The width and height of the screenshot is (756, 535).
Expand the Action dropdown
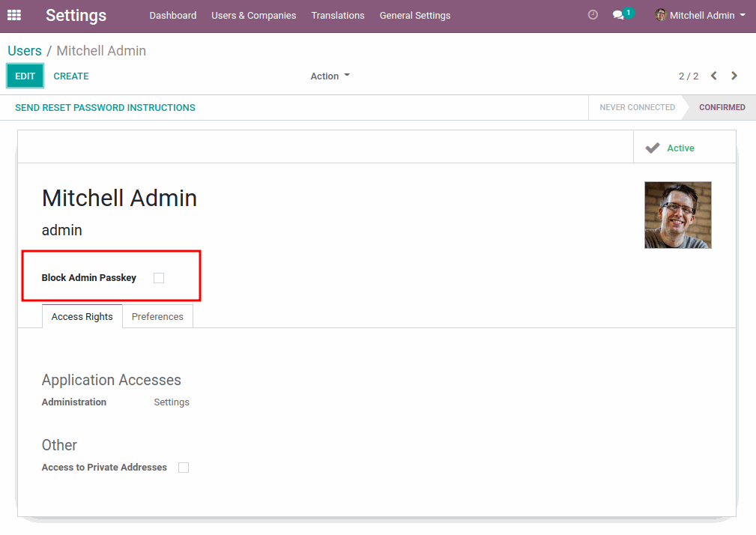click(330, 76)
